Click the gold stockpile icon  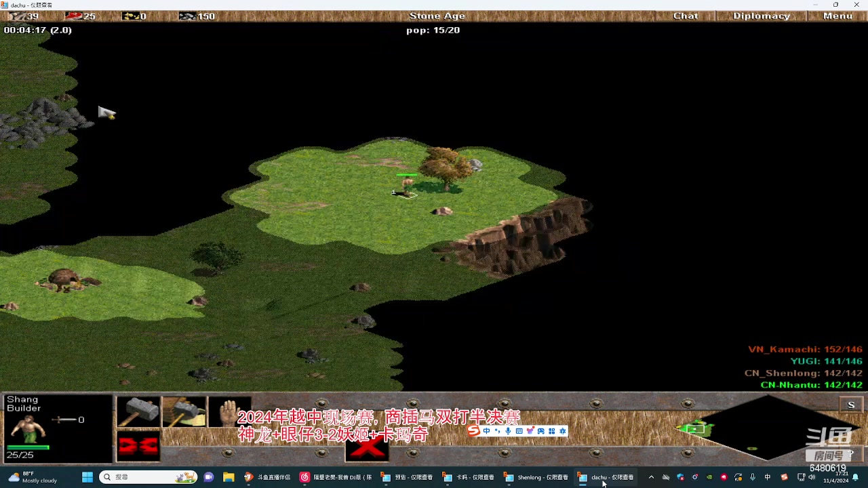point(130,16)
